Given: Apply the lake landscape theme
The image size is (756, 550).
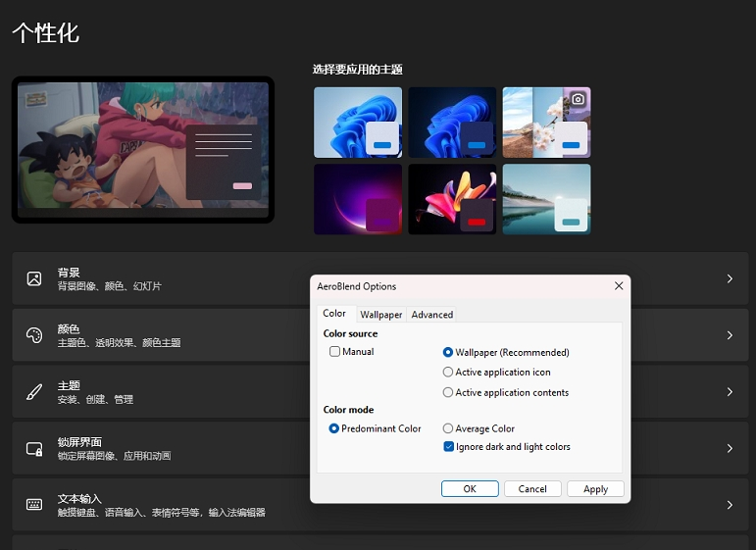Looking at the screenshot, I should (547, 199).
